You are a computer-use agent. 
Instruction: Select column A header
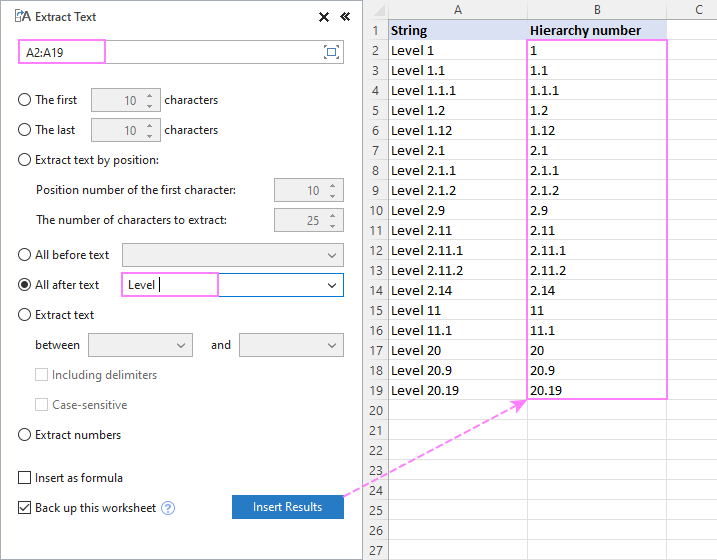pos(458,10)
